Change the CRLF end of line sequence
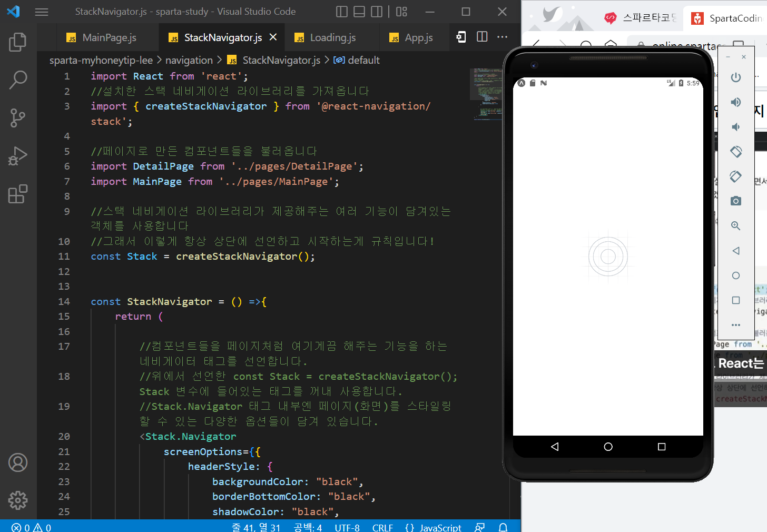The width and height of the screenshot is (767, 532). pyautogui.click(x=382, y=527)
